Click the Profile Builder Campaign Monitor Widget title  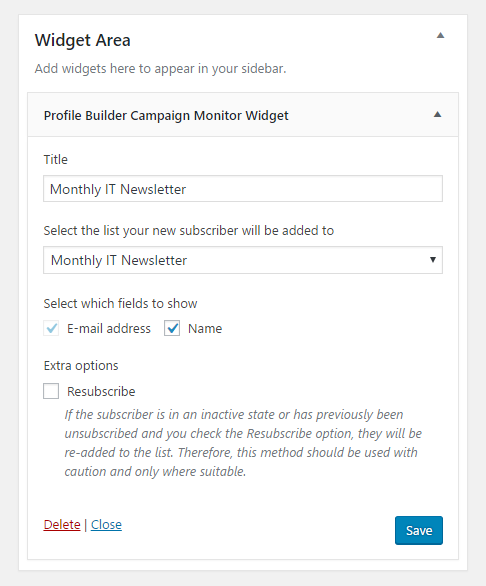coord(166,115)
